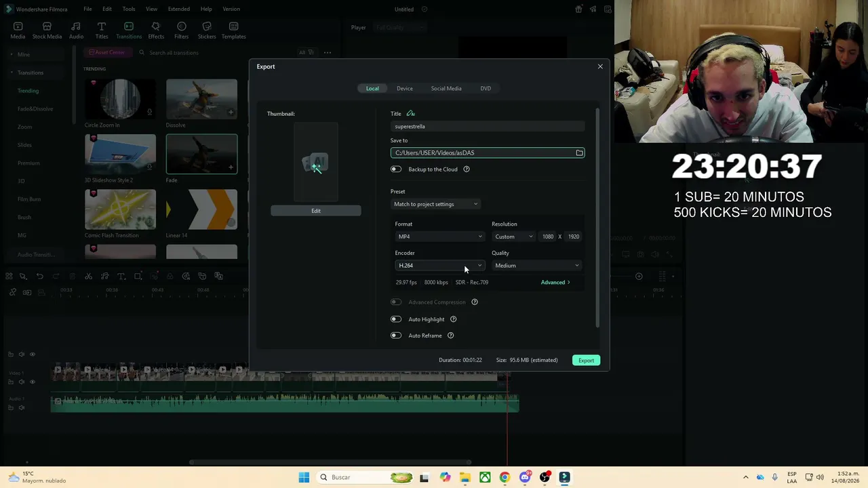The image size is (868, 488).
Task: Select Fade&Dissolve transitions category
Action: [35, 109]
